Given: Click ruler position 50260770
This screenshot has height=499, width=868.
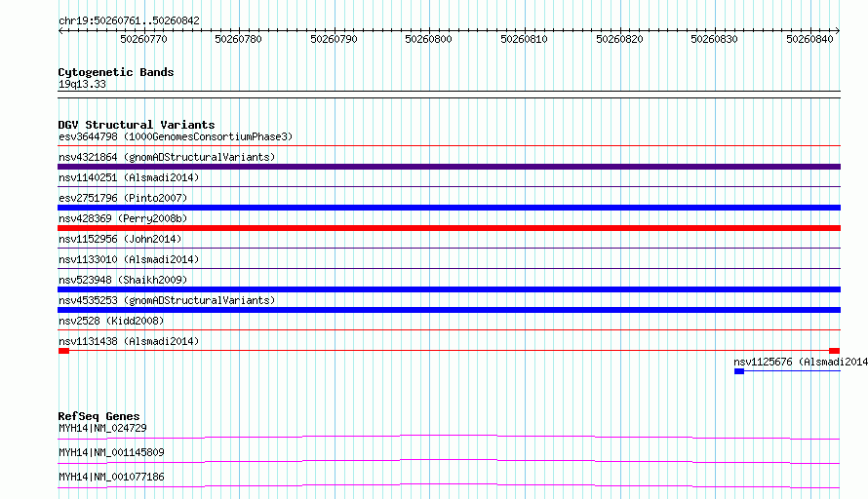Looking at the screenshot, I should pos(143,39).
